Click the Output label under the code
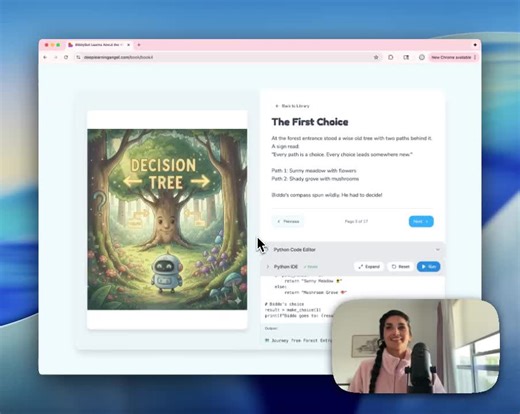 (x=271, y=328)
